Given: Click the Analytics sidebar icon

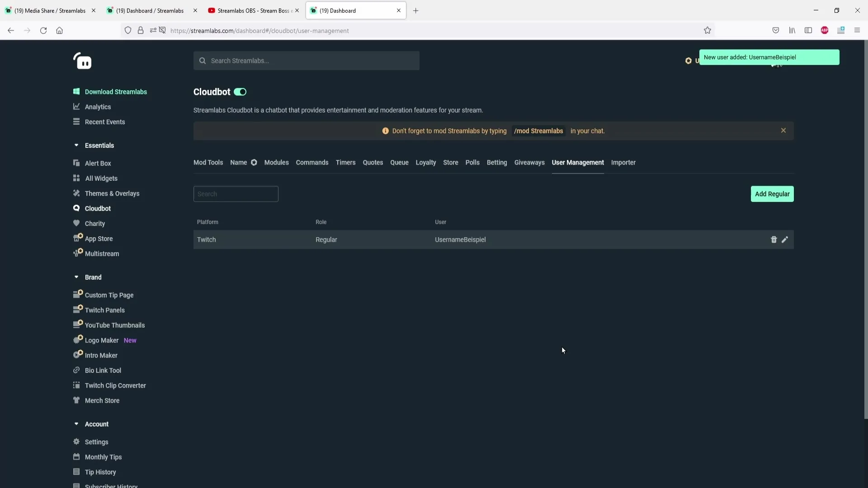Looking at the screenshot, I should 76,106.
